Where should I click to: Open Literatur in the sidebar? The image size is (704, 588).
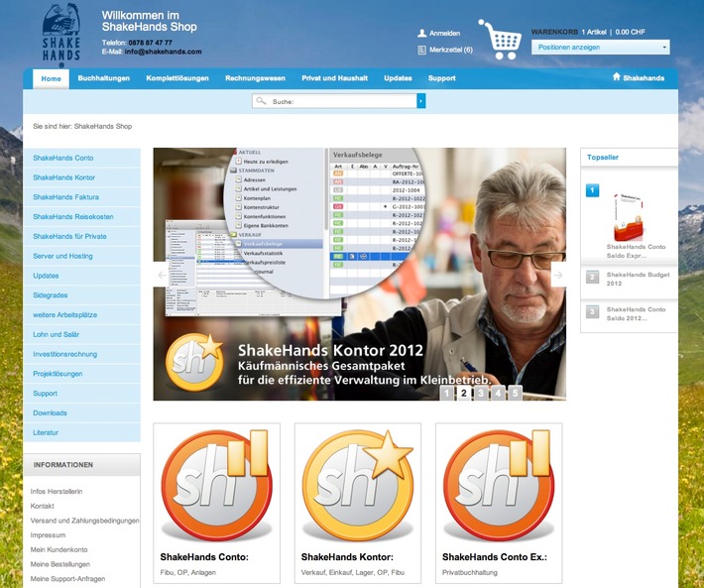81,432
